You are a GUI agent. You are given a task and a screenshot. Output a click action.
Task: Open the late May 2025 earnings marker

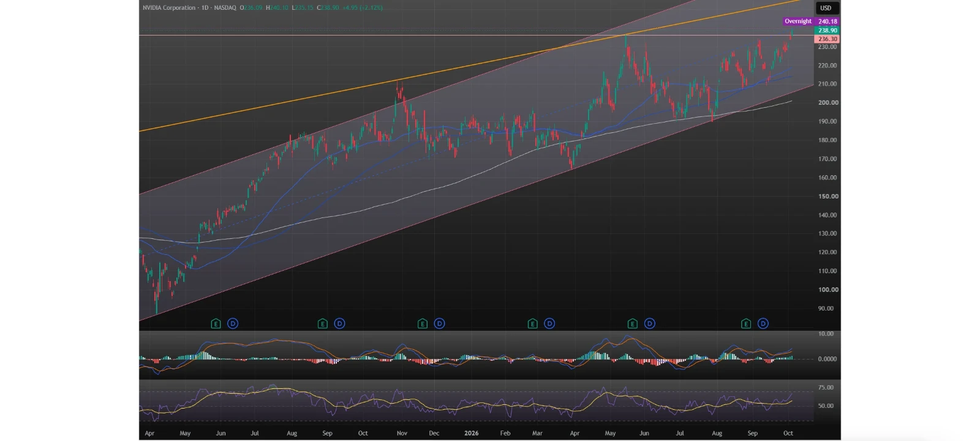[x=216, y=323]
